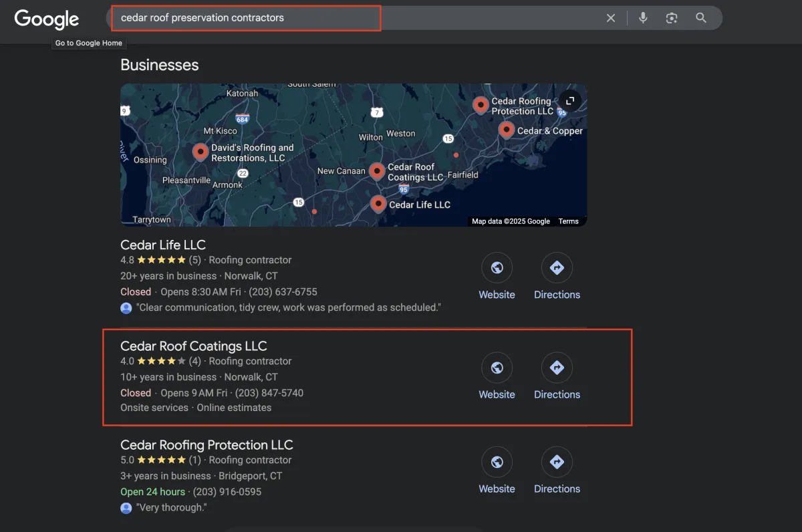Start voice search with the microphone icon
802x532 pixels.
(x=643, y=18)
